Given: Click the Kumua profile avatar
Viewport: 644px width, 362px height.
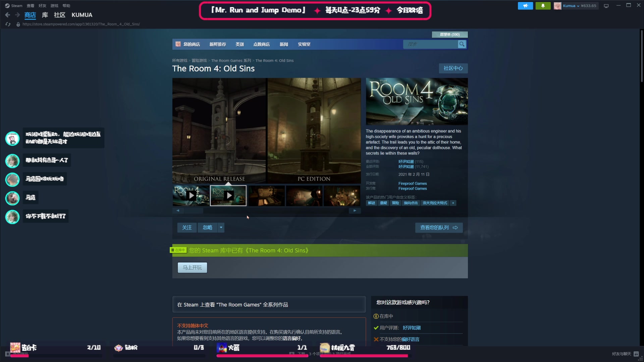Looking at the screenshot, I should tap(557, 6).
